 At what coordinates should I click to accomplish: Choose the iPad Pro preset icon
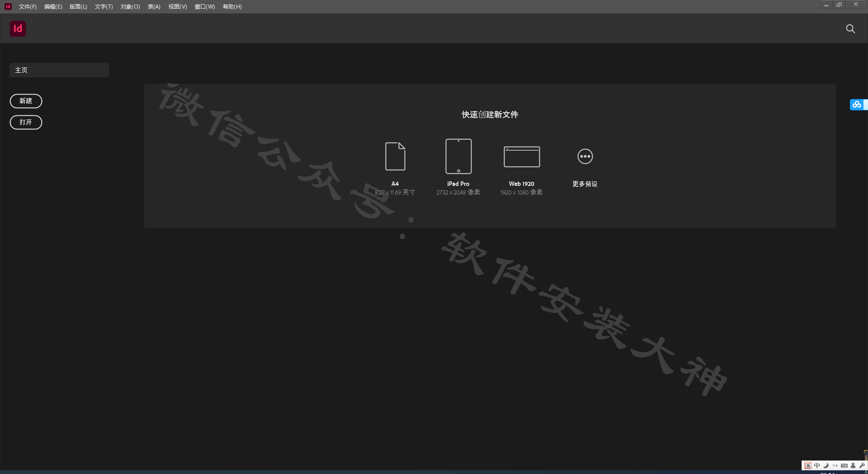[458, 156]
